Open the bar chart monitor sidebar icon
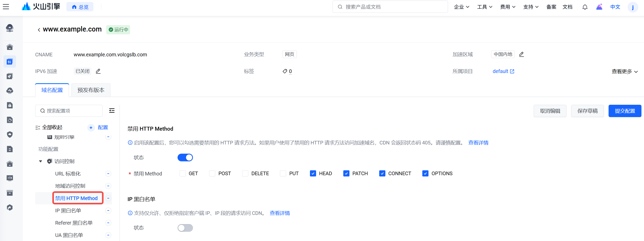644x241 pixels. [10, 178]
